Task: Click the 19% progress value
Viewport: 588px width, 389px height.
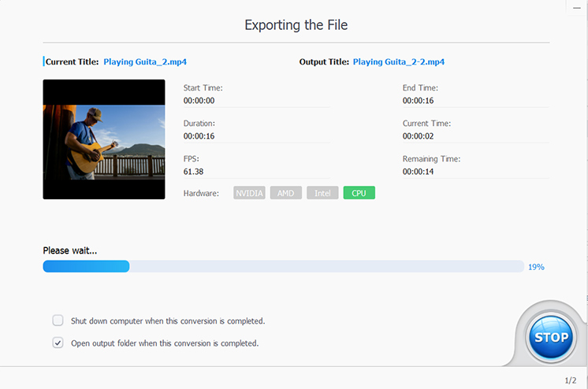Action: 536,267
